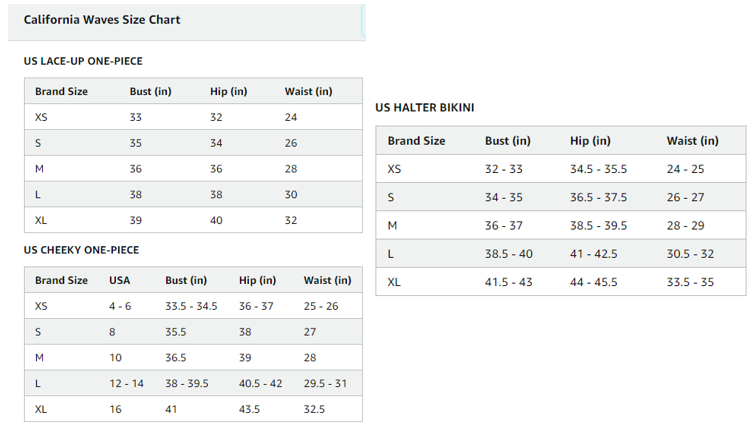Select the M row in halter bikini table
The height and width of the screenshot is (423, 751).
tap(561, 225)
